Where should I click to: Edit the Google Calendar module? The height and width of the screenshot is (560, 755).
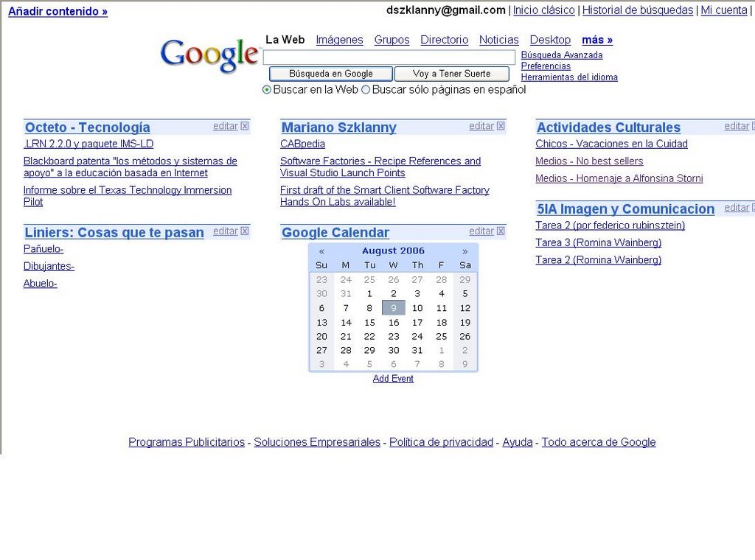[x=481, y=231]
